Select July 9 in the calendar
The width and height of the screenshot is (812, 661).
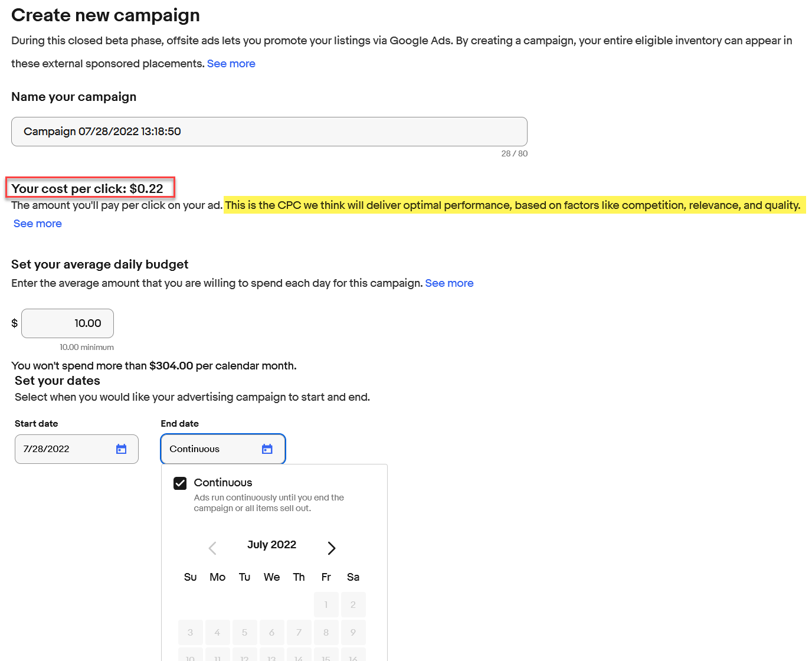pos(353,632)
